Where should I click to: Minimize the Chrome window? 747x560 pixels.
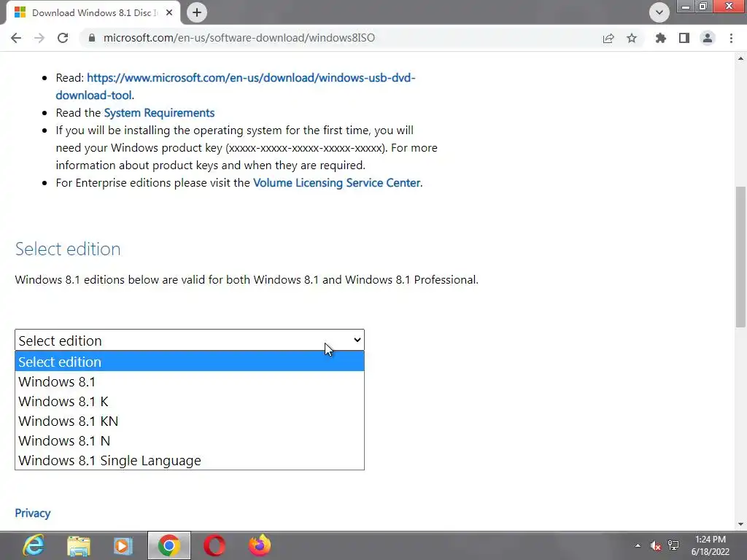tap(686, 7)
